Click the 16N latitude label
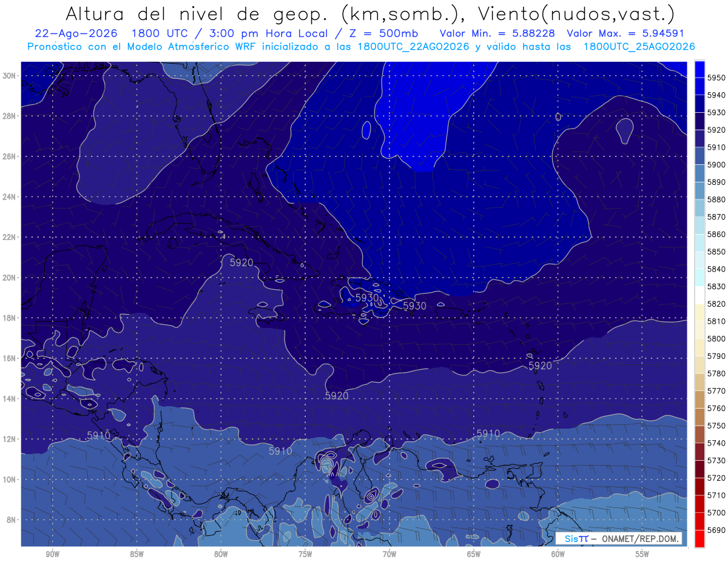728x562 pixels. point(9,358)
